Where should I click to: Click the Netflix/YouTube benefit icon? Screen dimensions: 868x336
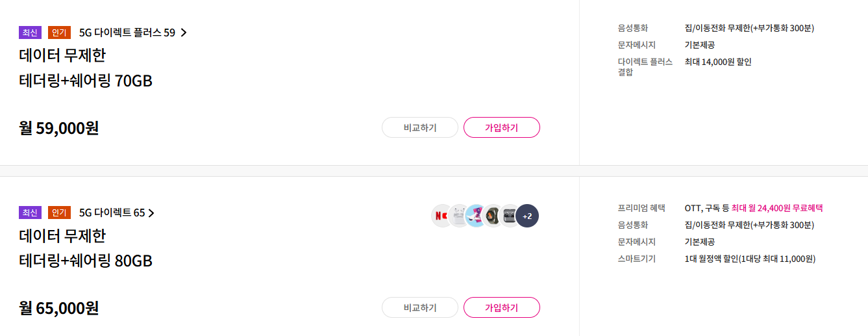[x=442, y=216]
